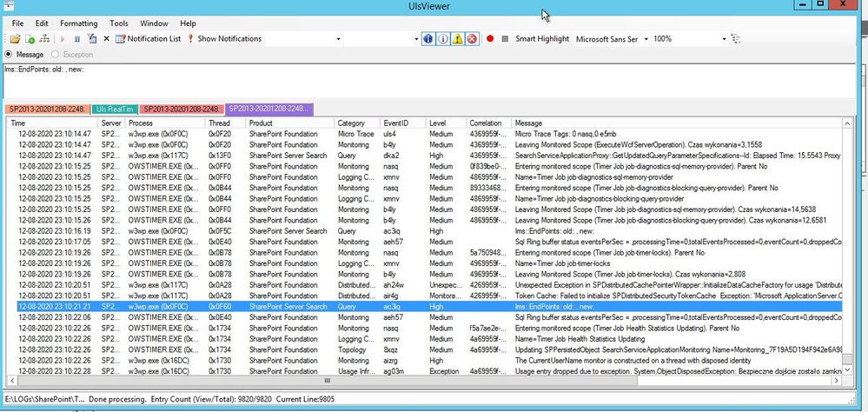This screenshot has width=868, height=412.
Task: Sort by the Process column header
Action: coord(164,123)
